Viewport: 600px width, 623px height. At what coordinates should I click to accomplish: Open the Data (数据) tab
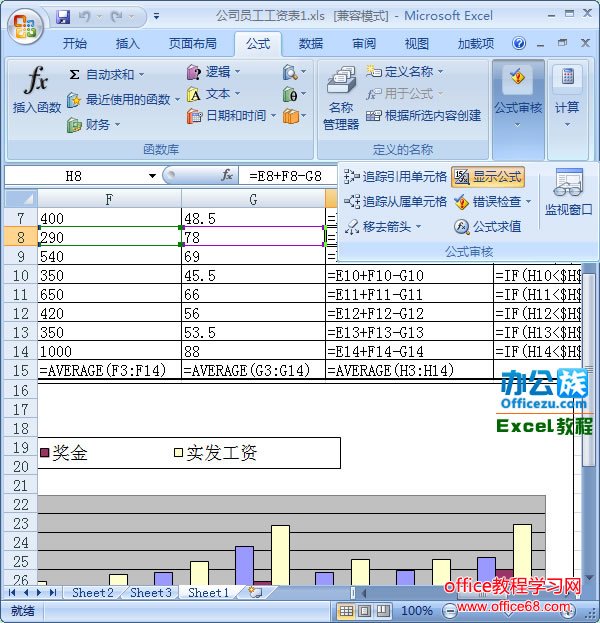click(311, 43)
